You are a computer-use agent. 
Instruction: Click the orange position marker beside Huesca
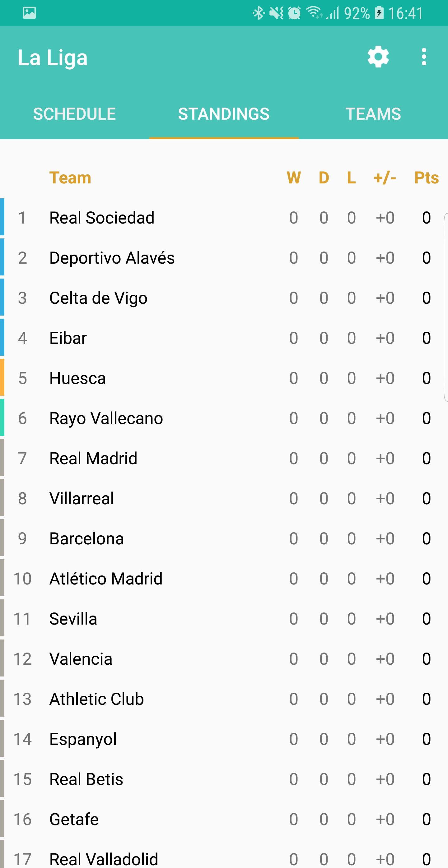pyautogui.click(x=2, y=377)
